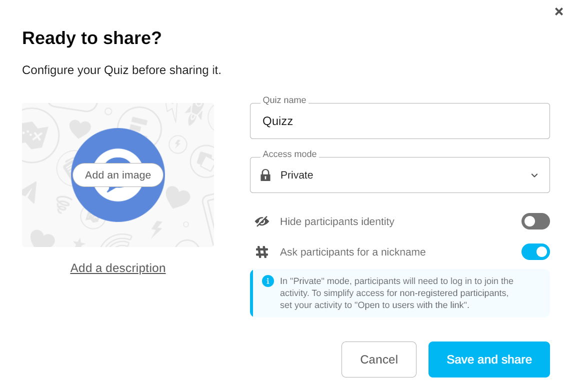Close the Ready to share dialog

[x=558, y=11]
